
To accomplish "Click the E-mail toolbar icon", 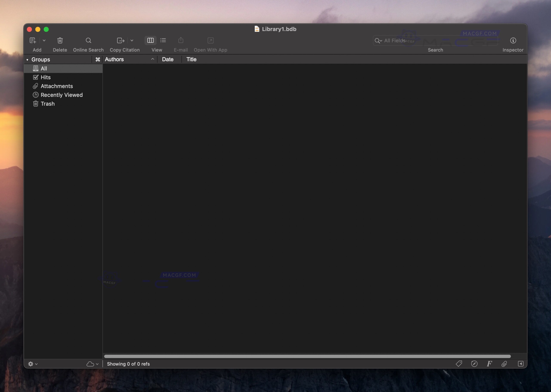I will click(x=180, y=40).
